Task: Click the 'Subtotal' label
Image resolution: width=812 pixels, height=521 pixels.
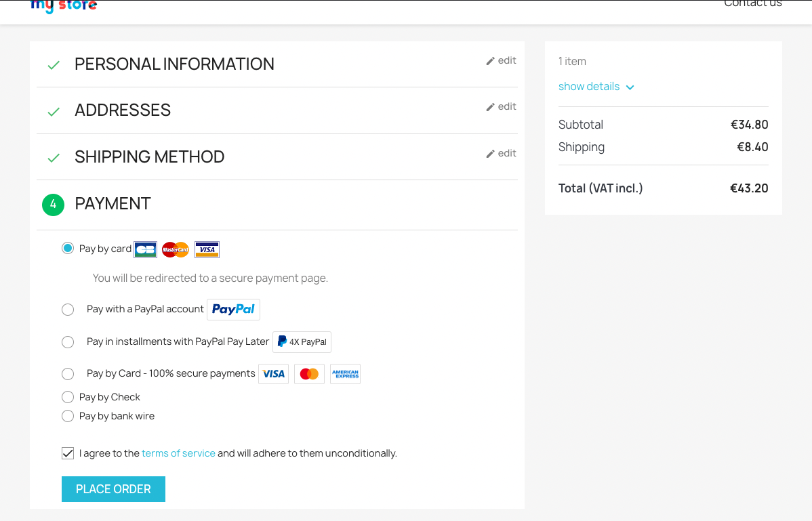Action: (x=580, y=125)
